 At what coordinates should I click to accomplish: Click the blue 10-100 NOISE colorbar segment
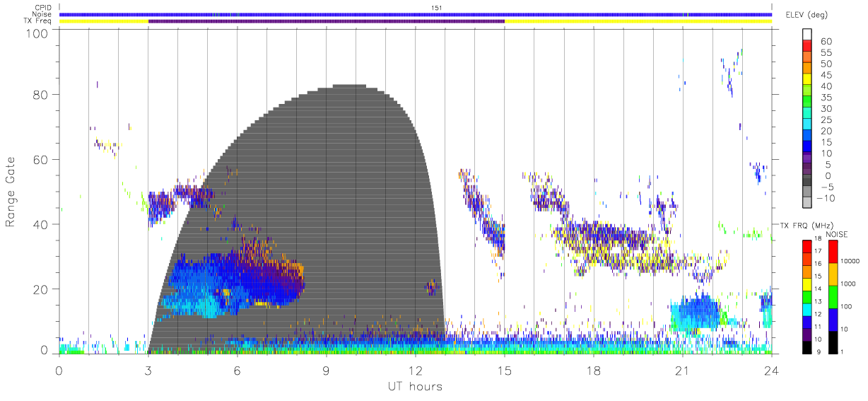coord(832,320)
